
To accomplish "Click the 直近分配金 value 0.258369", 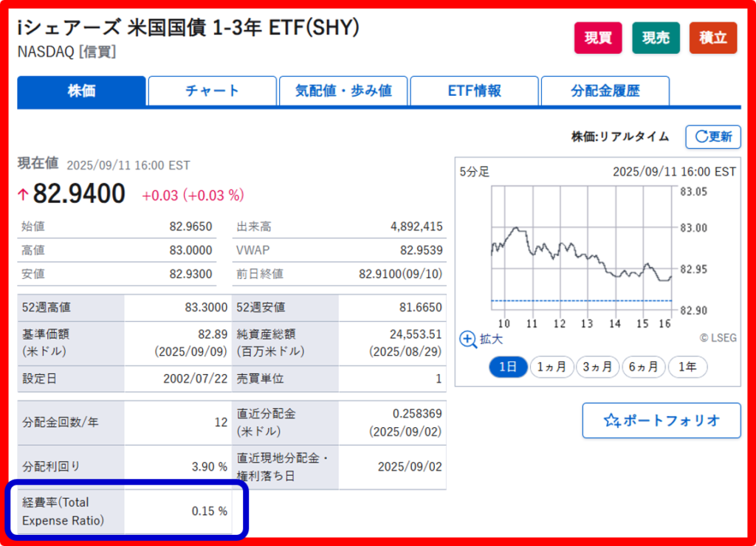I will (x=417, y=413).
